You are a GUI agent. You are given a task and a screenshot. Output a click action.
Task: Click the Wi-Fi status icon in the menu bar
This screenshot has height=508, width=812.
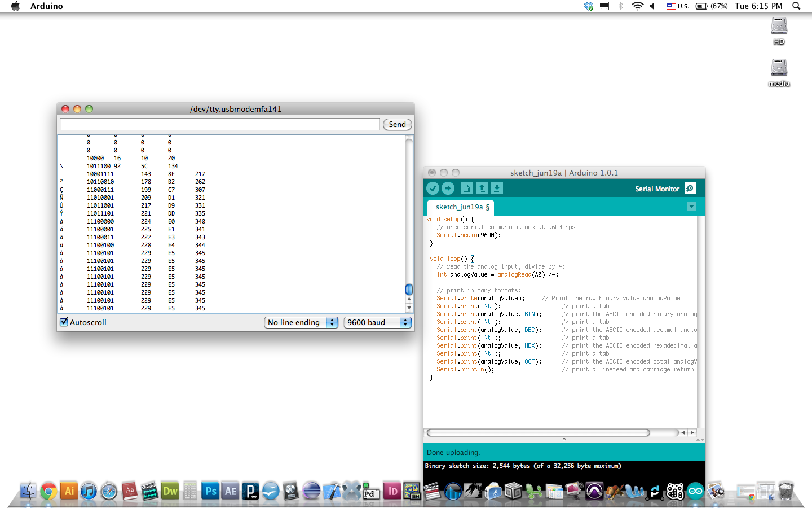coord(637,6)
